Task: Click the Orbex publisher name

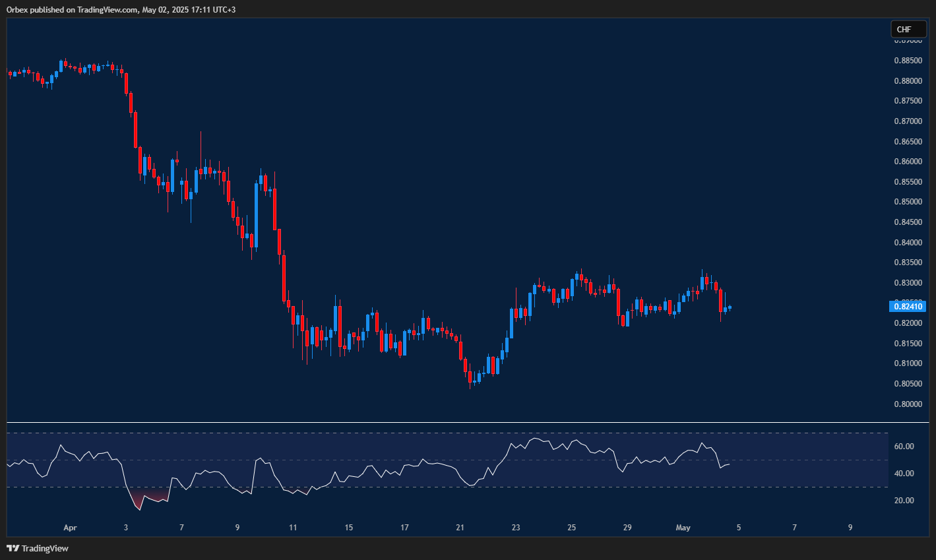Action: point(16,9)
